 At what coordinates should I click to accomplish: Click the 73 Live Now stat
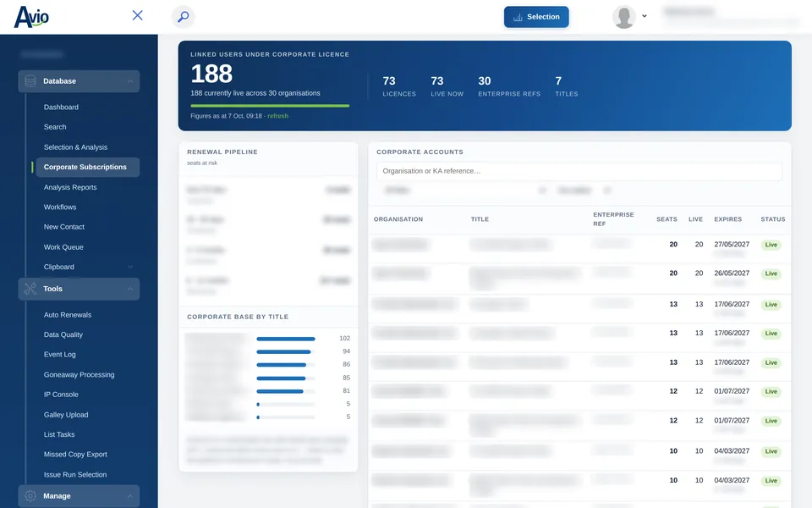pos(447,86)
